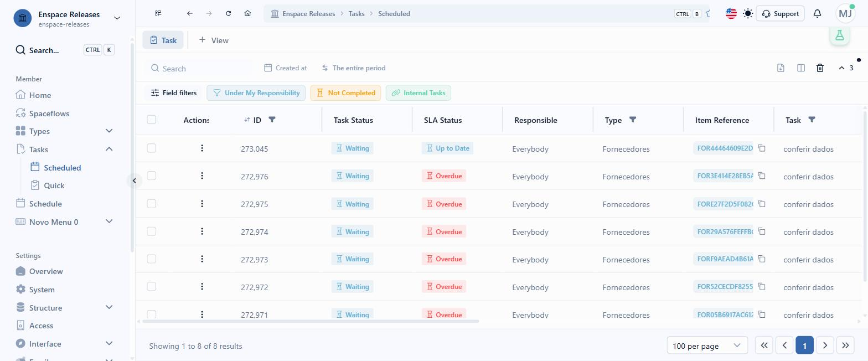Click the ID column filter icon
The image size is (868, 361).
272,120
